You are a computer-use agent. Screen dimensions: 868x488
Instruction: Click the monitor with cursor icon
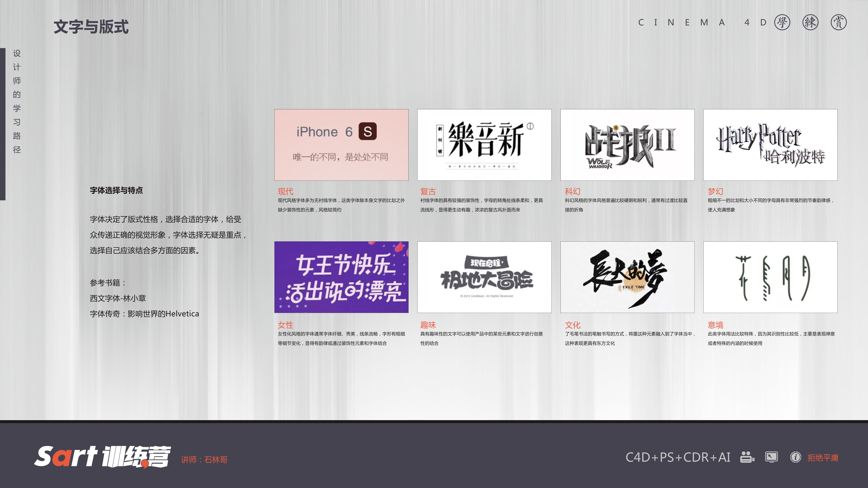click(x=771, y=457)
